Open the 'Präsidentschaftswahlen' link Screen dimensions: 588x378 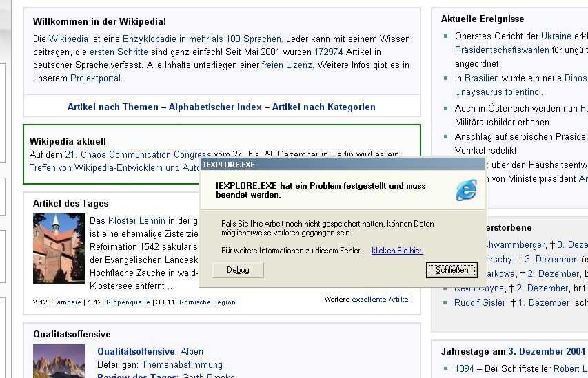tap(502, 50)
